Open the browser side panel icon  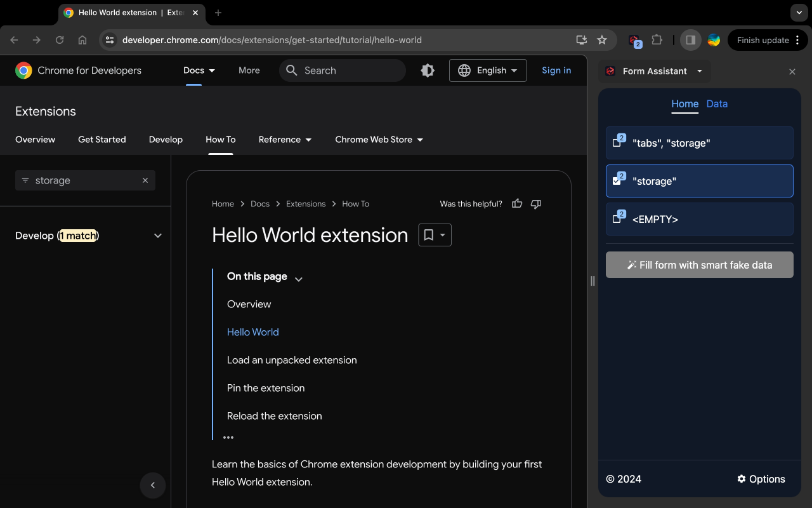(690, 39)
